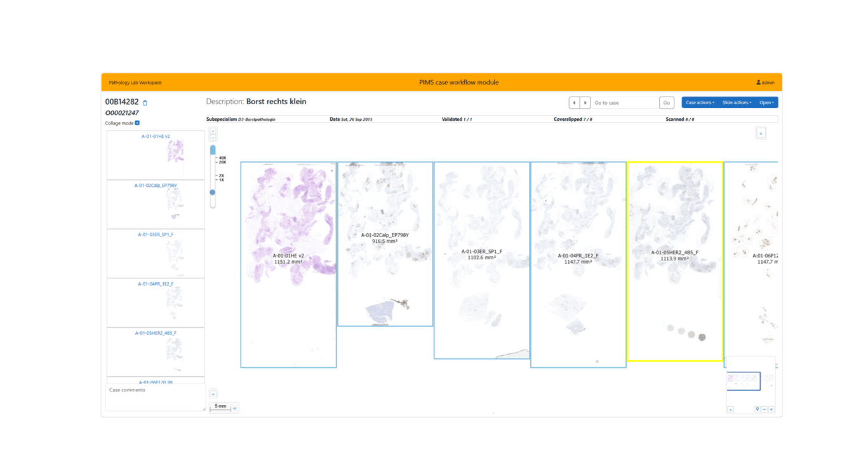Viewport: 868px width, 469px height.
Task: Focus the Go to case input field
Action: 624,102
